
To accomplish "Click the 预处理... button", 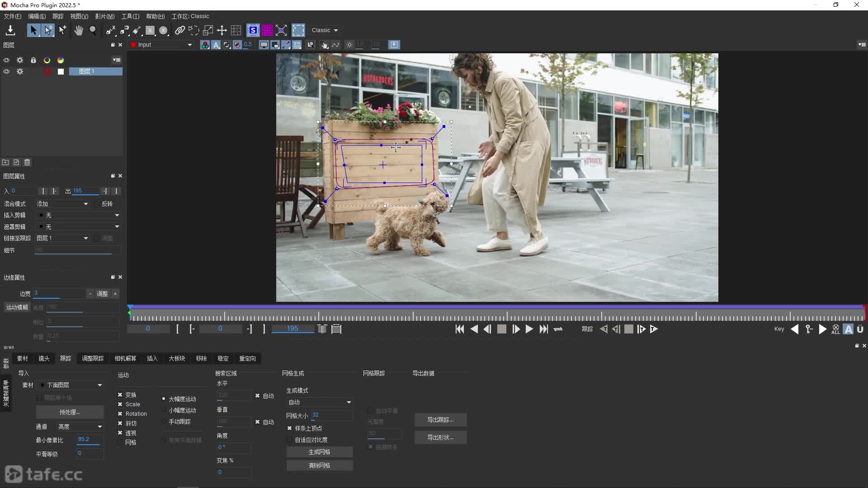I will pyautogui.click(x=70, y=412).
